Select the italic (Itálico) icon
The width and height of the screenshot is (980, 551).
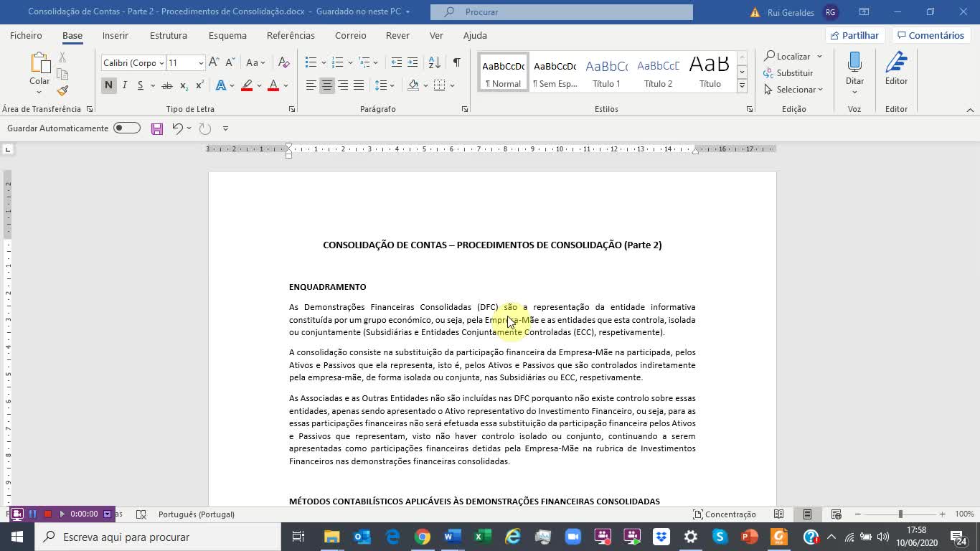click(123, 85)
